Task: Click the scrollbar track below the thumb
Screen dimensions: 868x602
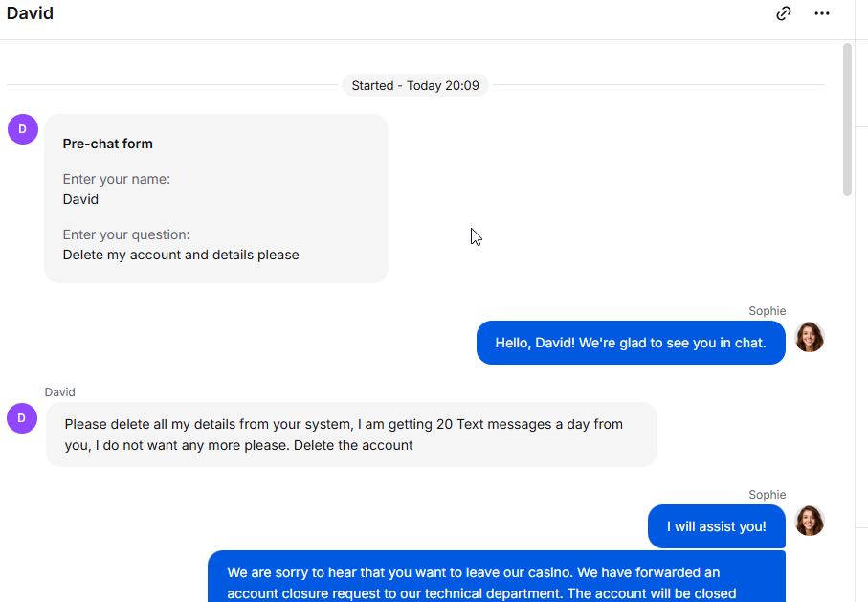Action: tap(847, 399)
